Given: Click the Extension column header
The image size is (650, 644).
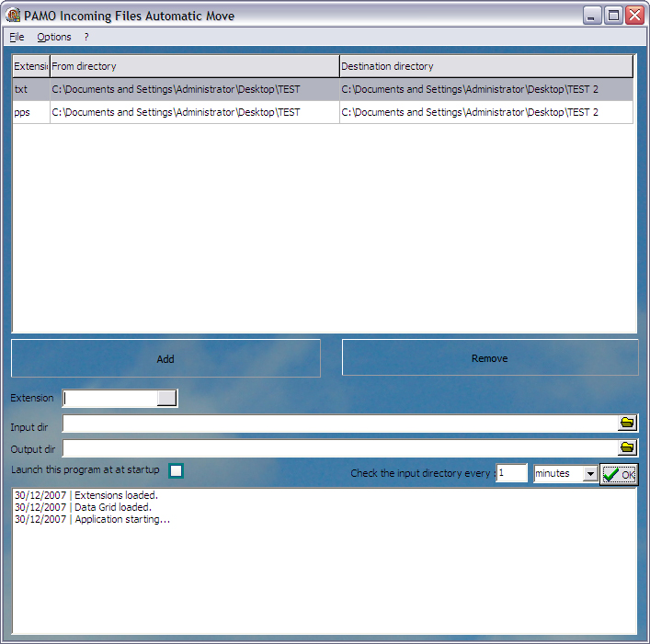Looking at the screenshot, I should 31,66.
